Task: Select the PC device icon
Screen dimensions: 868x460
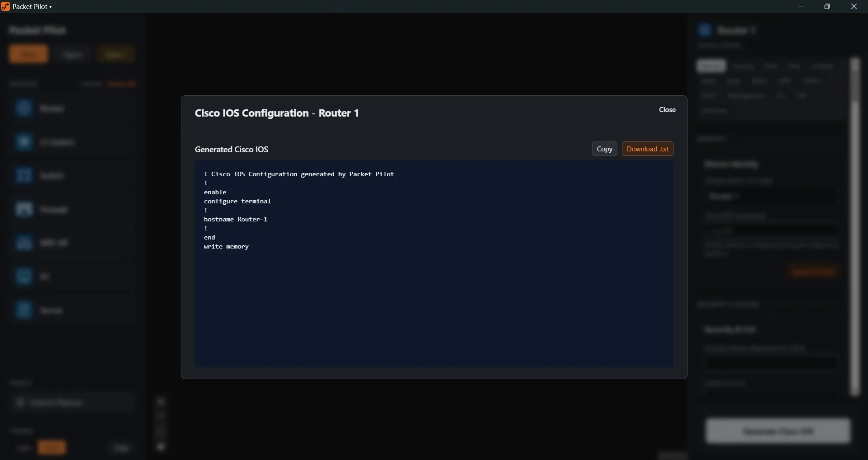Action: click(x=24, y=276)
